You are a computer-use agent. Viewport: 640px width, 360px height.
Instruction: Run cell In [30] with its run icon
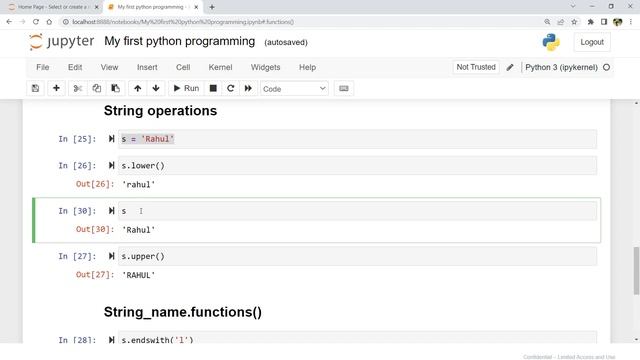click(x=111, y=211)
